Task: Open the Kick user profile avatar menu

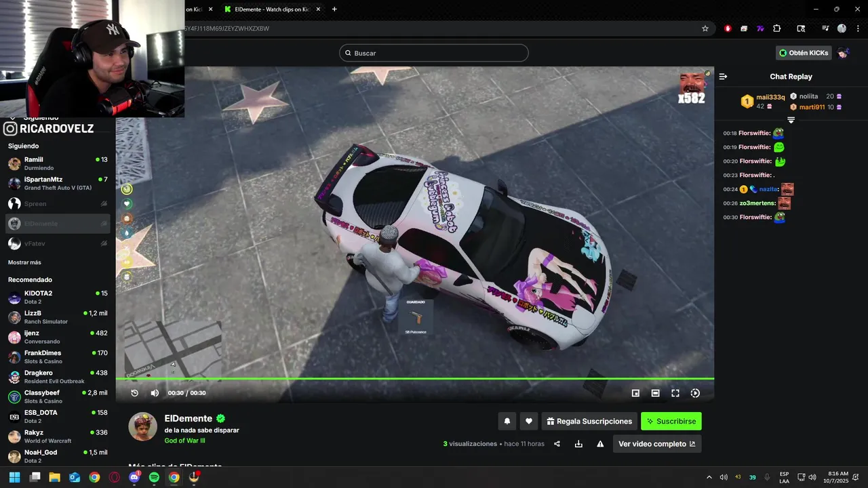Action: click(843, 53)
